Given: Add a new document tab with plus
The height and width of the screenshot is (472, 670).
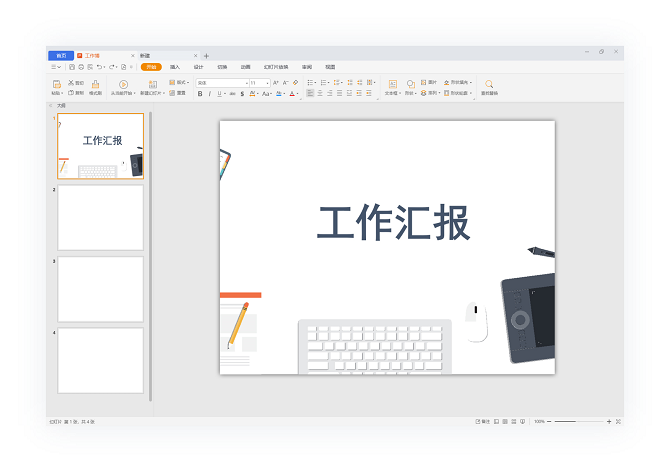Looking at the screenshot, I should point(206,56).
